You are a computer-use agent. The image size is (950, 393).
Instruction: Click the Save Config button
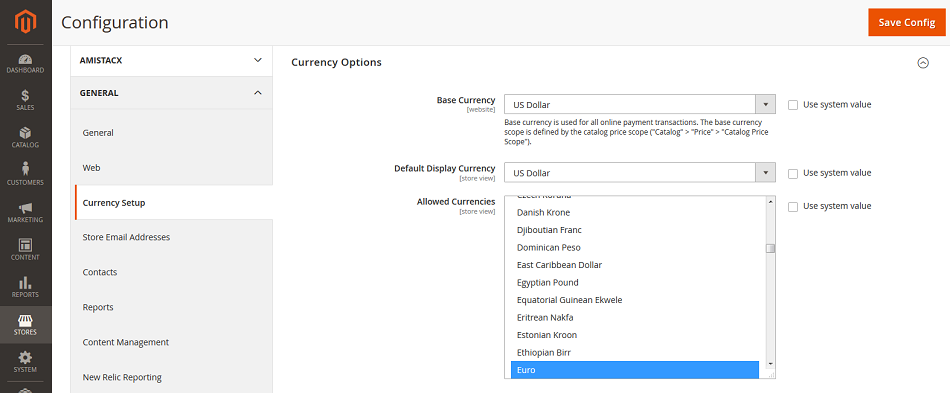(x=907, y=22)
